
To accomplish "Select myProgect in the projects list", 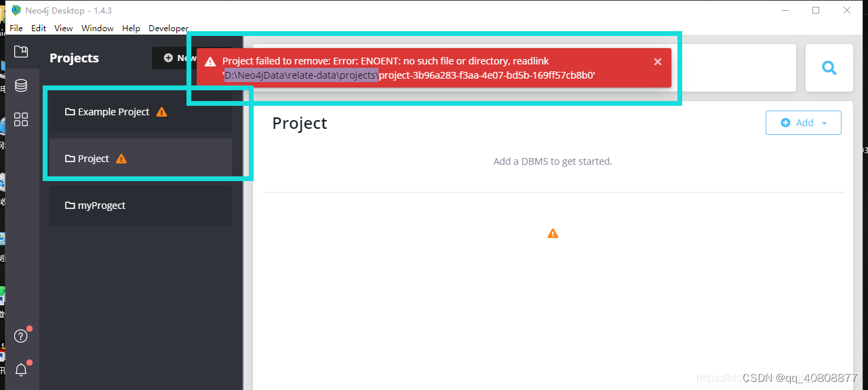I will click(140, 206).
